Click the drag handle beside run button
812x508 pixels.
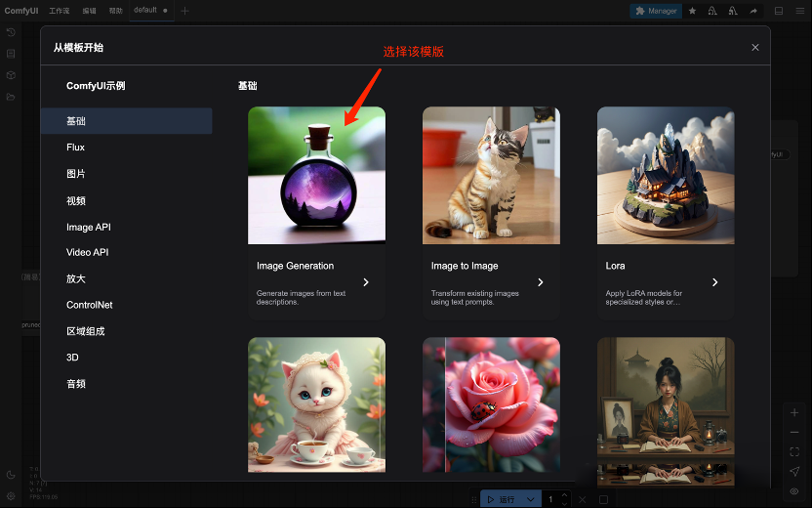pos(474,500)
